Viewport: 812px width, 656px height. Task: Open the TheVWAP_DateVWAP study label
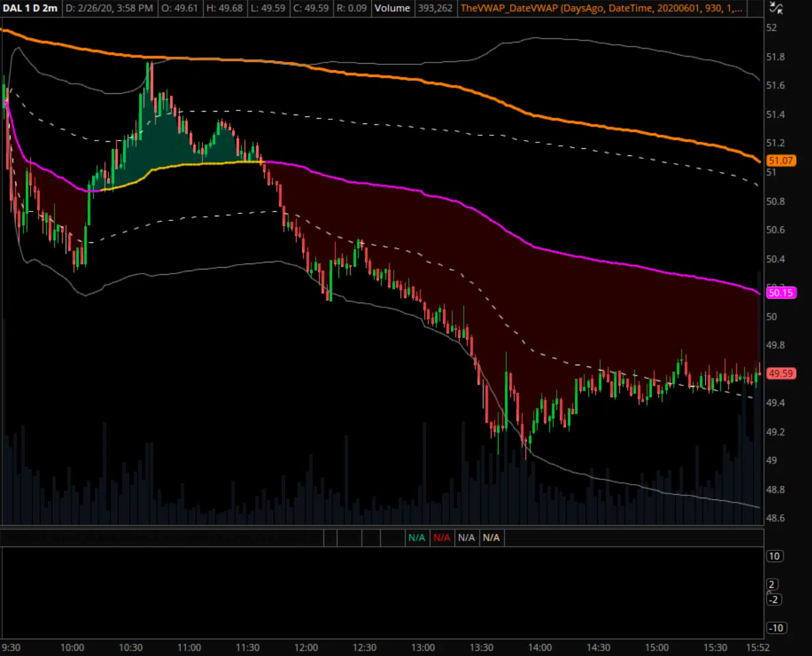(x=601, y=8)
